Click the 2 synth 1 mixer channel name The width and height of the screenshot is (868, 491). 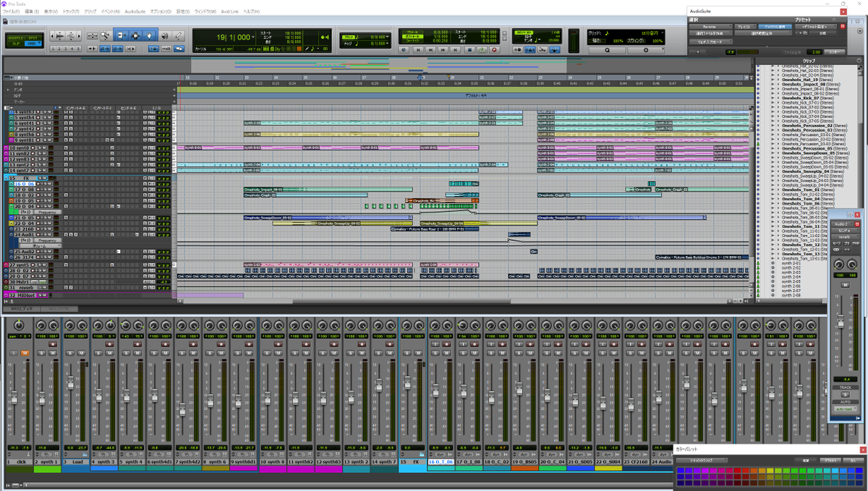tap(48, 461)
